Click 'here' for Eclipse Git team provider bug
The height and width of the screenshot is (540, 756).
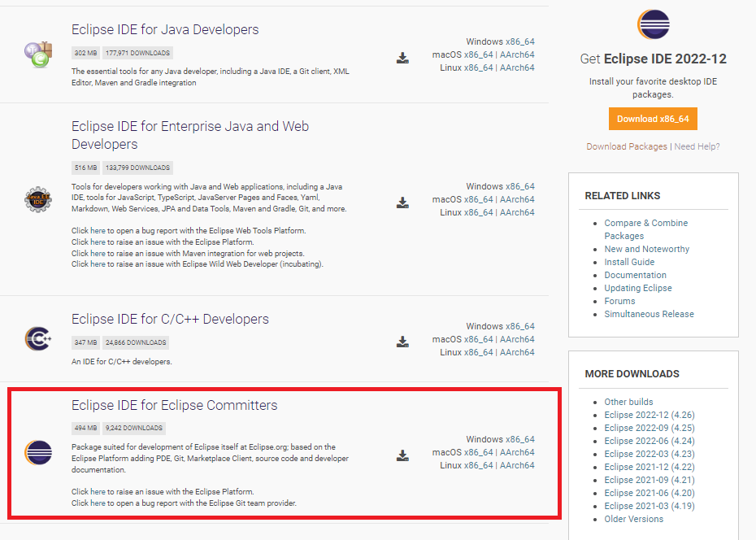[98, 503]
